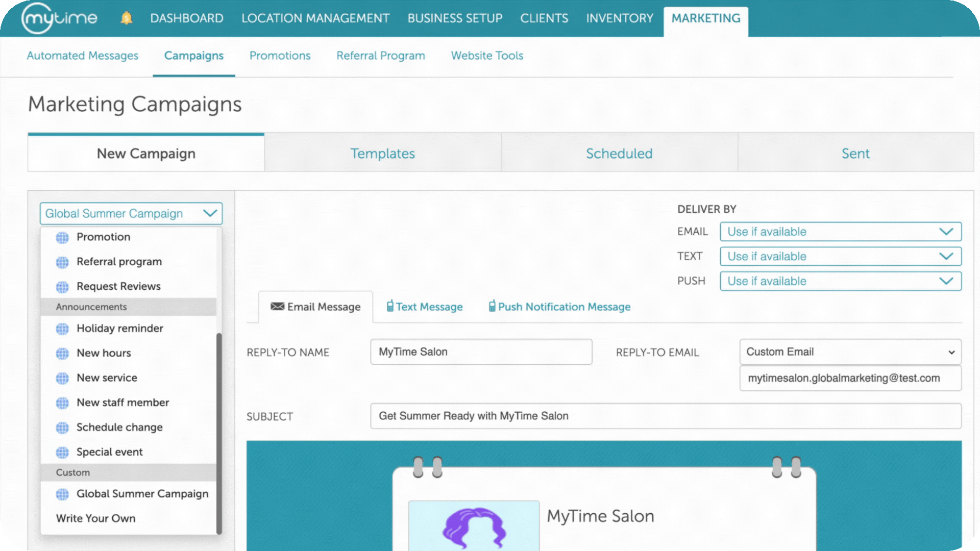Click globe icon beside Schedule change
980x551 pixels.
click(x=62, y=428)
